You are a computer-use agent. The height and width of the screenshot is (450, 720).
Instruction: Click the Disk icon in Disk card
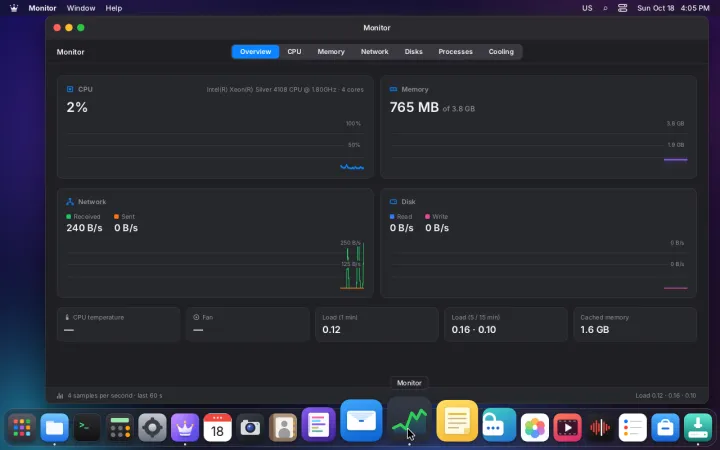click(x=394, y=202)
